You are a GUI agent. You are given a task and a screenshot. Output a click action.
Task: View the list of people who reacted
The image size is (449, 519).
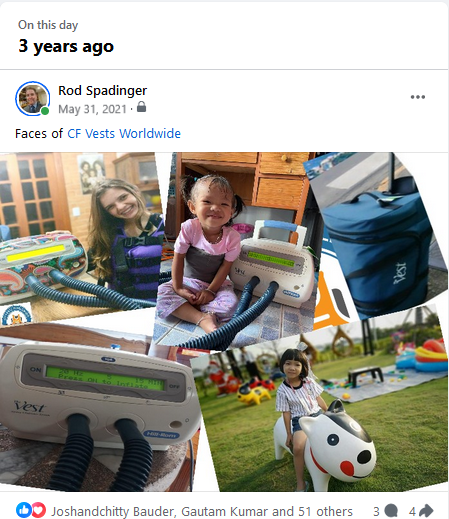click(202, 511)
